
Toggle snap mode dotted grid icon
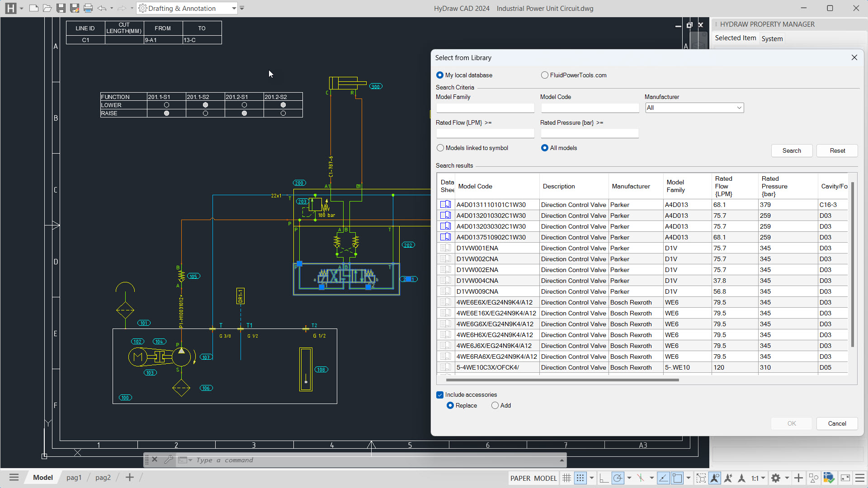580,478
